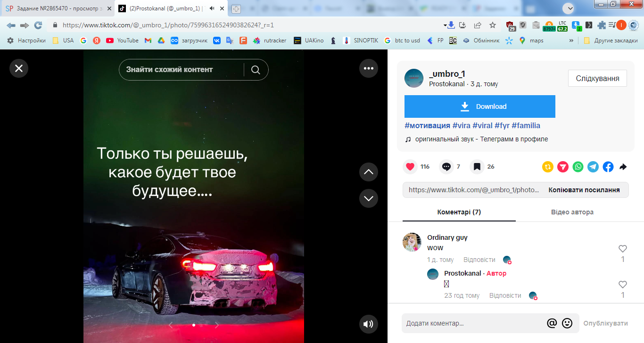Open the Bitcoin price ticker extension

(549, 26)
